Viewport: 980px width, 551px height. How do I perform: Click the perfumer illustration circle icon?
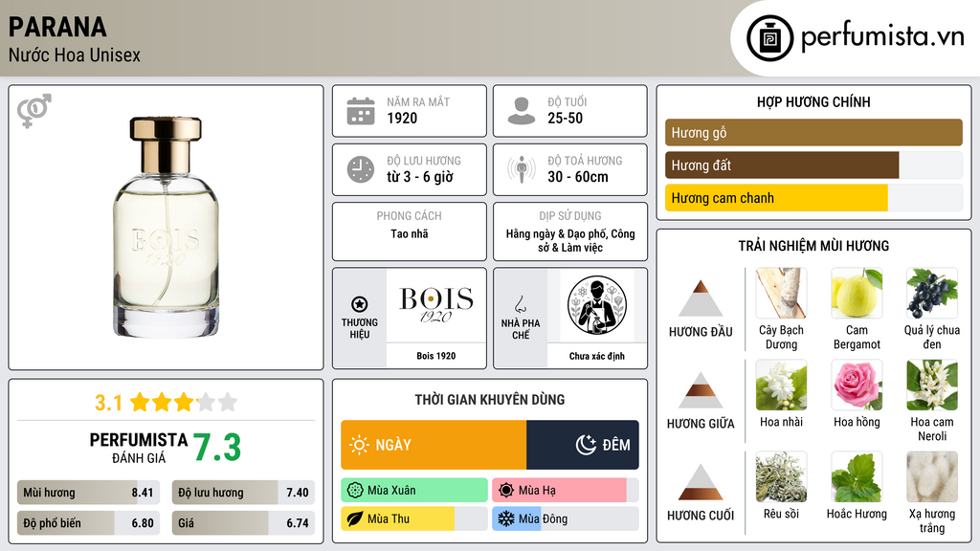click(597, 305)
